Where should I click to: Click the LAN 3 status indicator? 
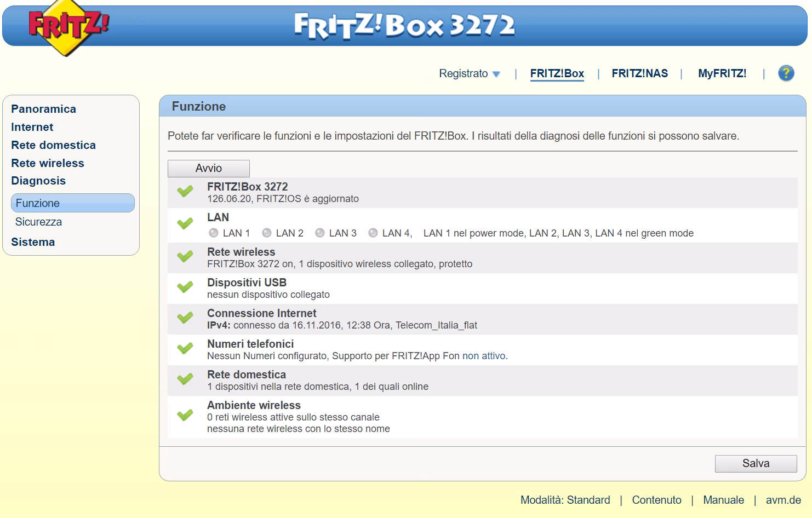pos(320,233)
